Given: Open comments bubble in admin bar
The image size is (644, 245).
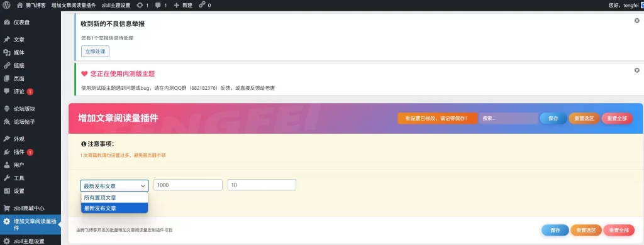Looking at the screenshot, I should (158, 6).
